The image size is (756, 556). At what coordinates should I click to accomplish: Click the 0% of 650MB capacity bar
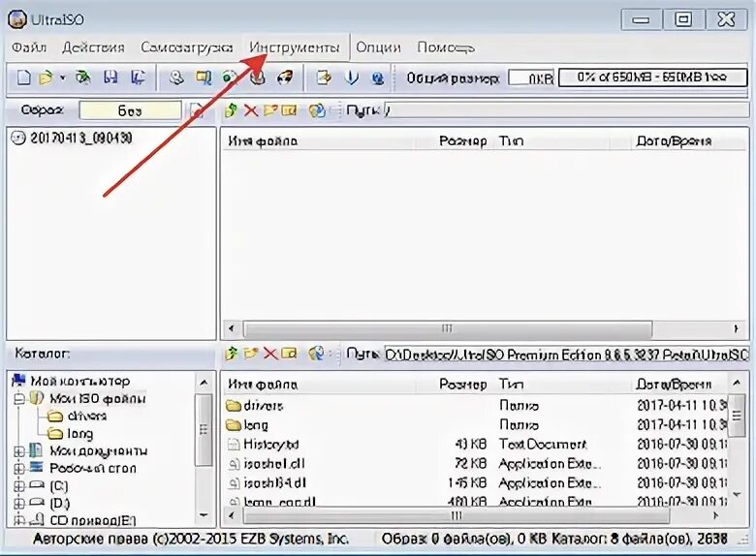click(652, 77)
